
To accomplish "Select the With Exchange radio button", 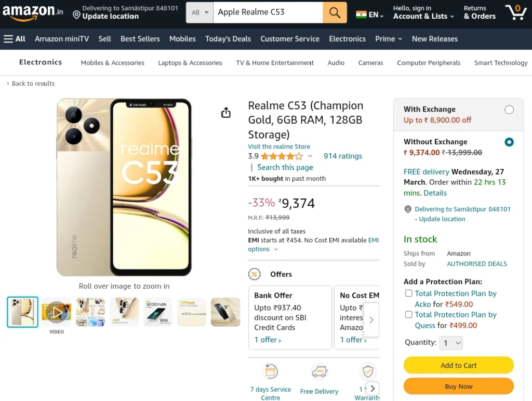I will [509, 110].
